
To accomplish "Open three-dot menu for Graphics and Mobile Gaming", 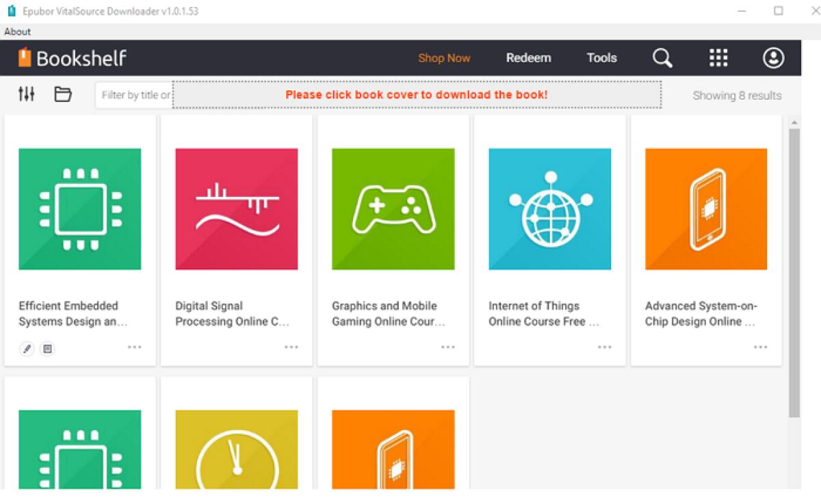I will pos(448,347).
